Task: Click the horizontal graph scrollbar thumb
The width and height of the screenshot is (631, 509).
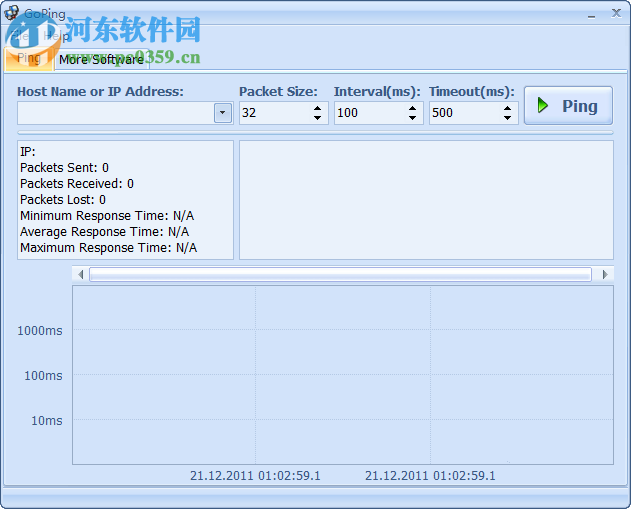Action: [x=340, y=274]
